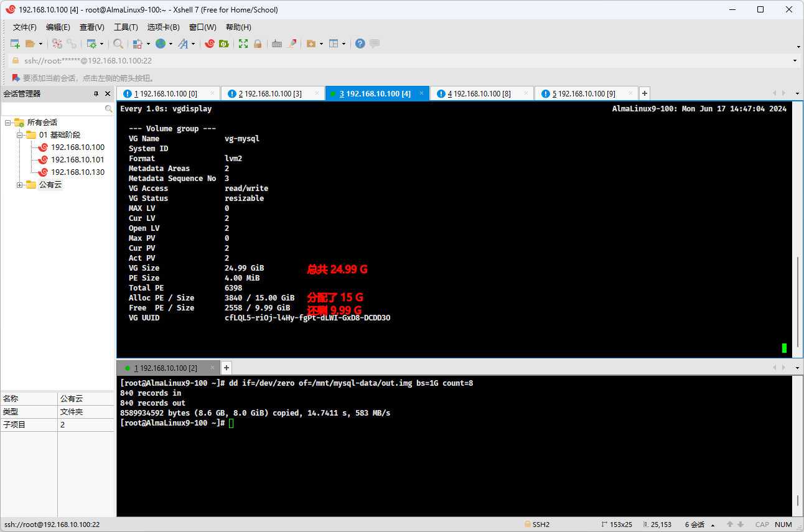This screenshot has height=532, width=804.
Task: Click the highlighter pen toolbar icon
Action: [x=291, y=44]
